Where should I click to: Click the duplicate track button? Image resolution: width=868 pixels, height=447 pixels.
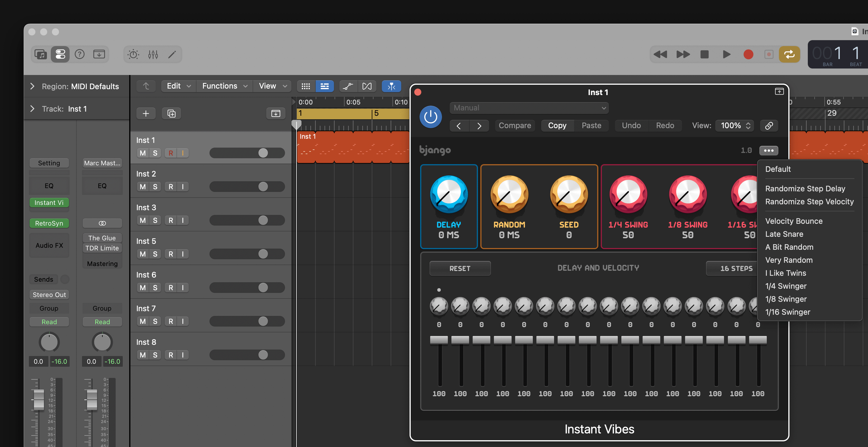pyautogui.click(x=171, y=114)
